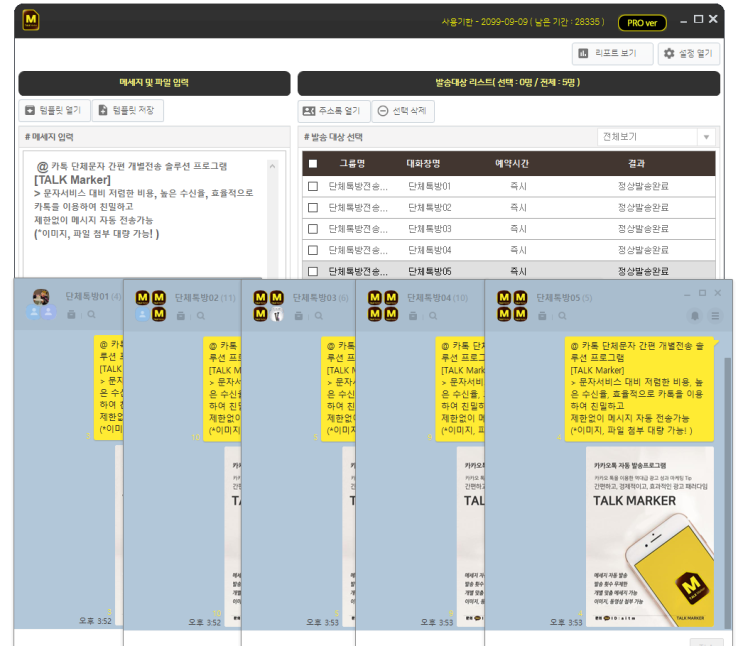Open settings (설정 열기)
The image size is (743, 646).
coord(689,53)
